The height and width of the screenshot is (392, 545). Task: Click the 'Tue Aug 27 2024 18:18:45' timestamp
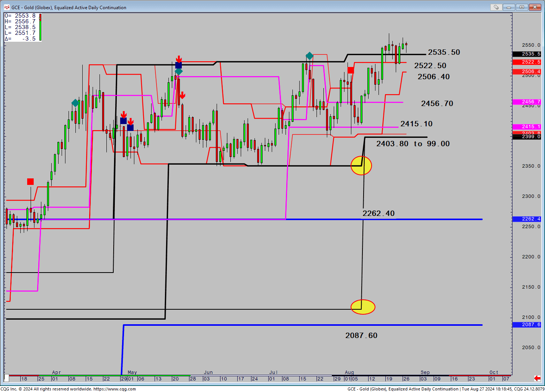(x=487, y=389)
